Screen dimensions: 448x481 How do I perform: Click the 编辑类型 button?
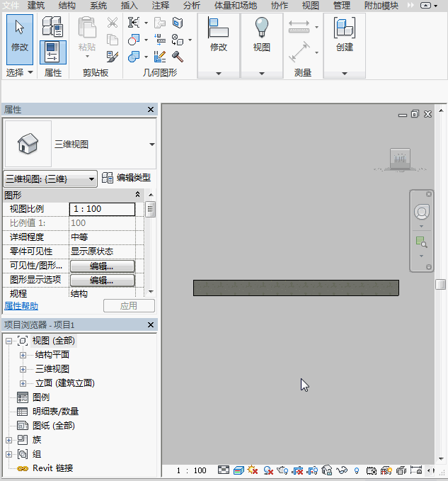[x=126, y=179]
